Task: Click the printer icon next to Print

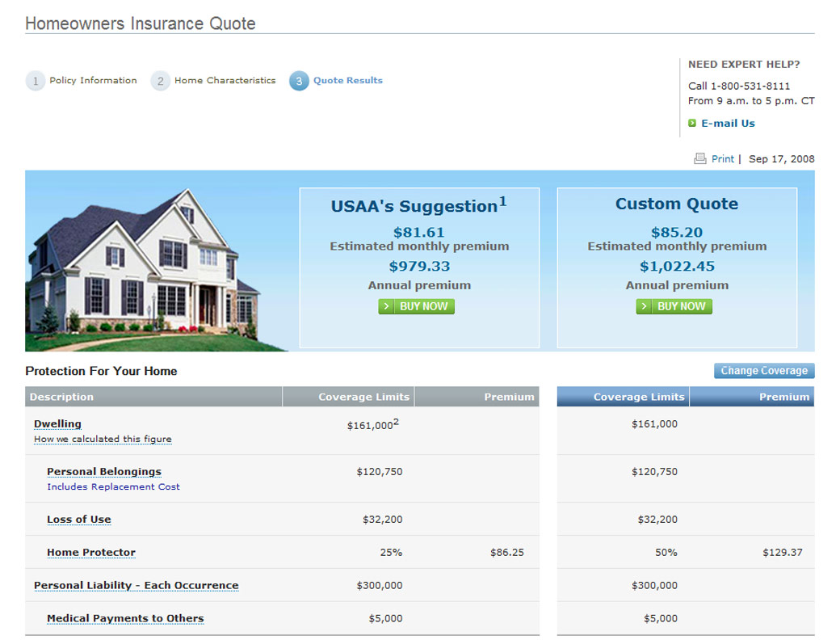Action: (699, 159)
